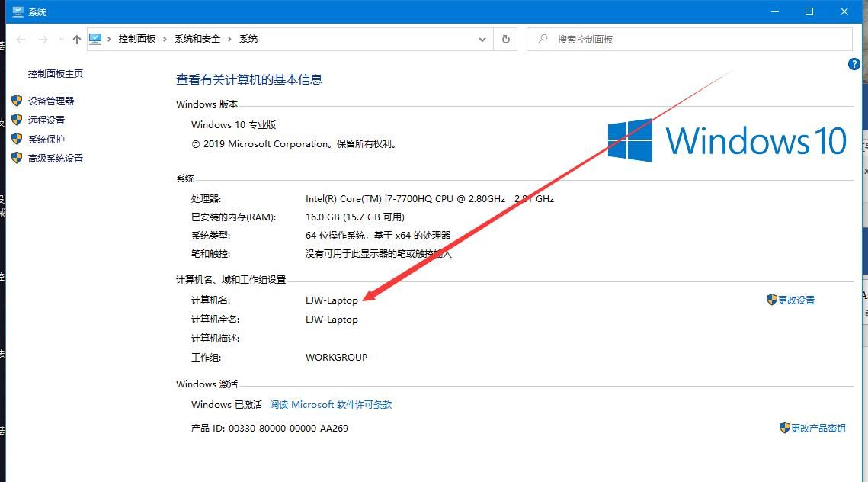This screenshot has width=868, height=482.
Task: Open 设备管理器 link
Action: 51,101
